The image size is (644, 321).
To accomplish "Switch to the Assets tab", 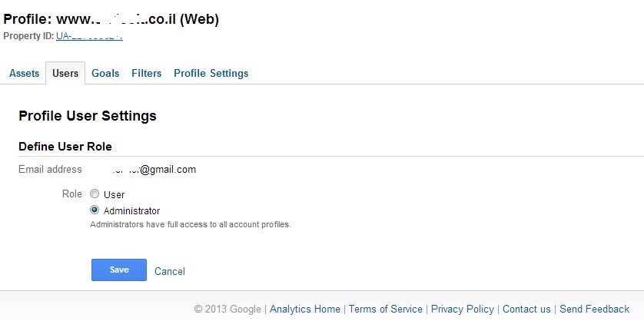I will pos(24,74).
